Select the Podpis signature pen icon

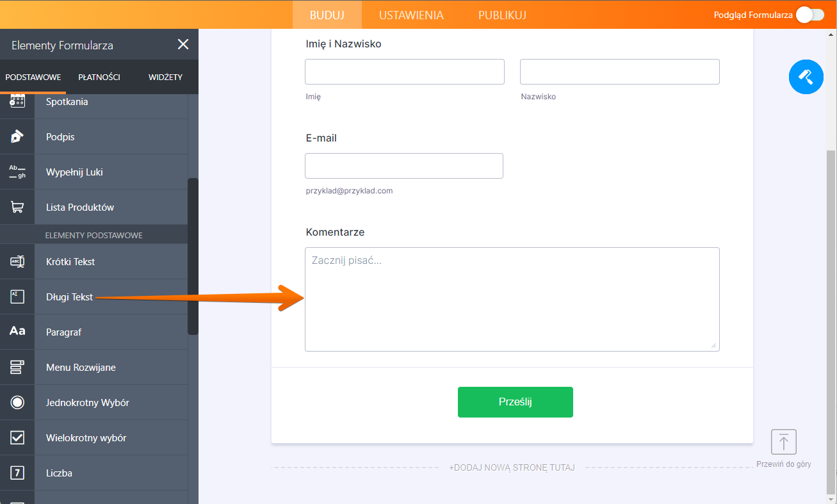click(x=17, y=136)
